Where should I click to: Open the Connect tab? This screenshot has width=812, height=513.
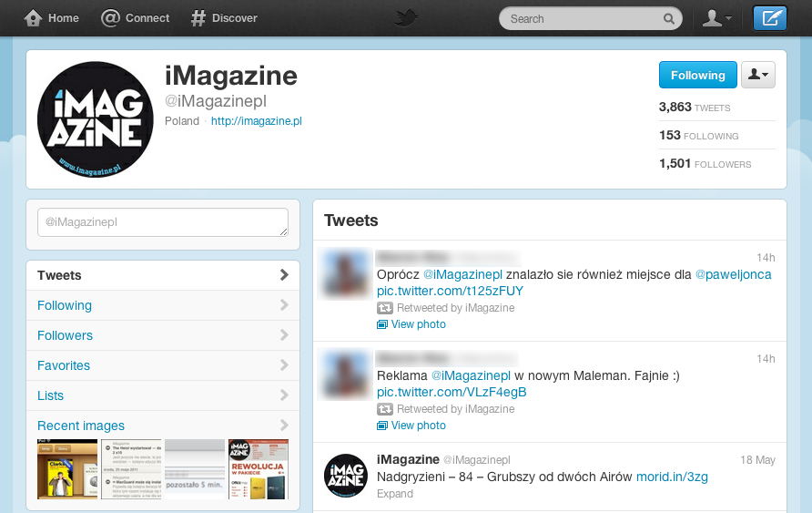135,18
